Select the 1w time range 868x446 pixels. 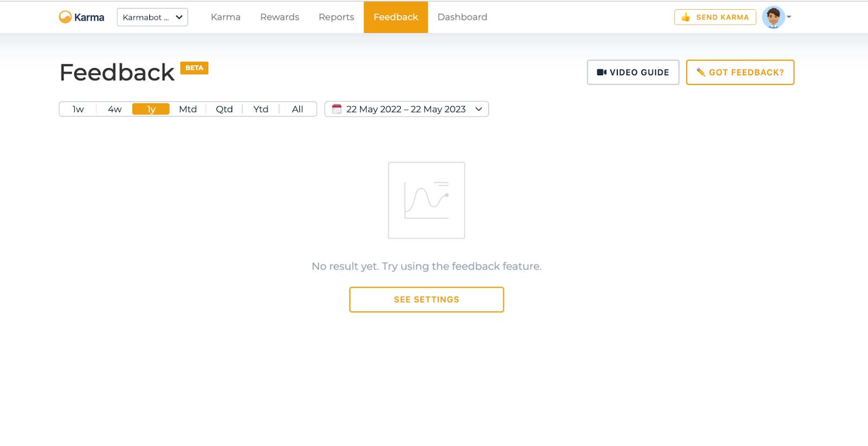pos(78,109)
